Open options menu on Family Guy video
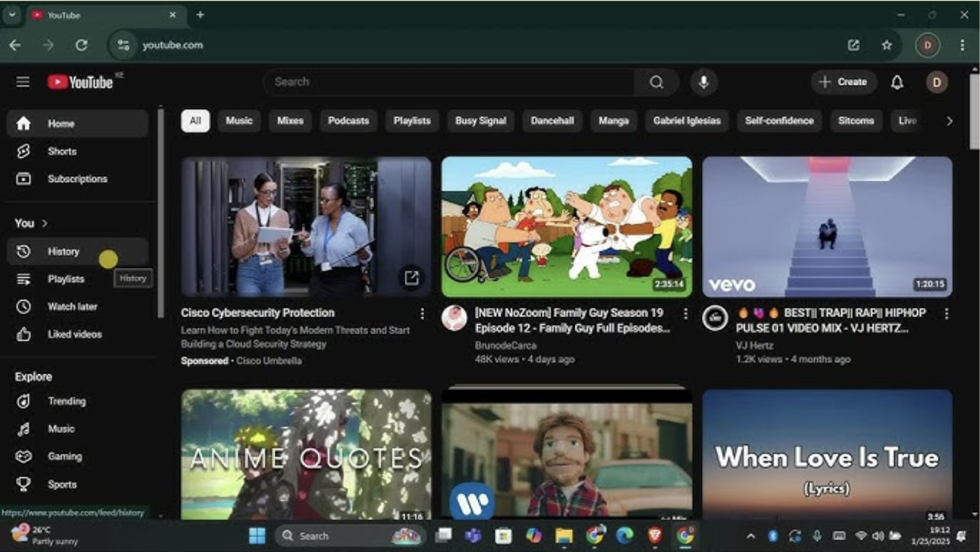980x552 pixels. [x=685, y=313]
